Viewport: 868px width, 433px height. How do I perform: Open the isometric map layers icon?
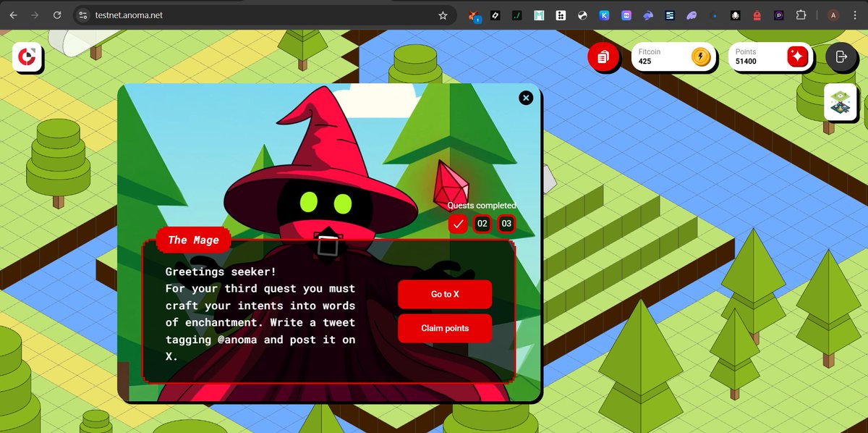coord(841,101)
